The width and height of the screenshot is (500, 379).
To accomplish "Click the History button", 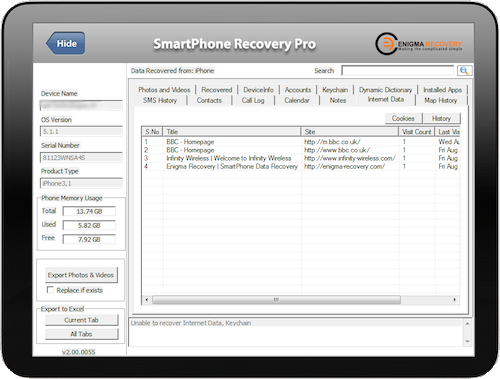I will point(441,118).
